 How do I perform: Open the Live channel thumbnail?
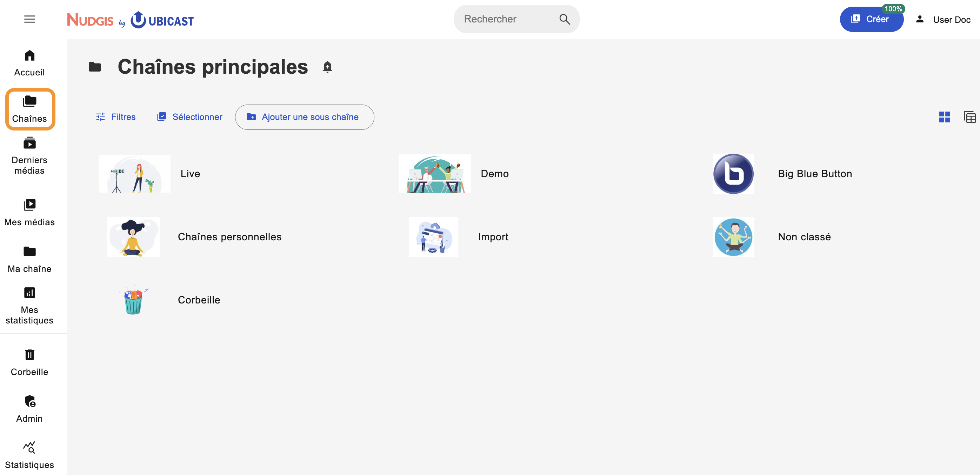[x=134, y=173]
